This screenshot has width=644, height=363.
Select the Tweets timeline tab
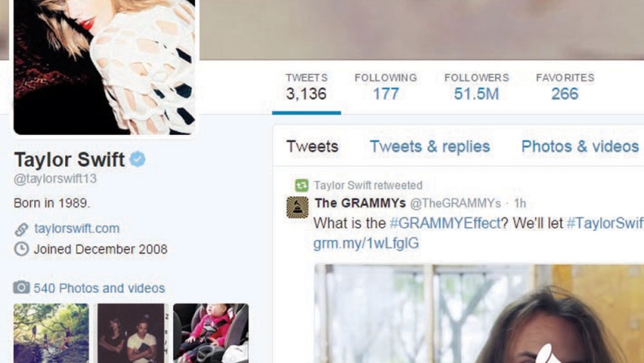312,147
